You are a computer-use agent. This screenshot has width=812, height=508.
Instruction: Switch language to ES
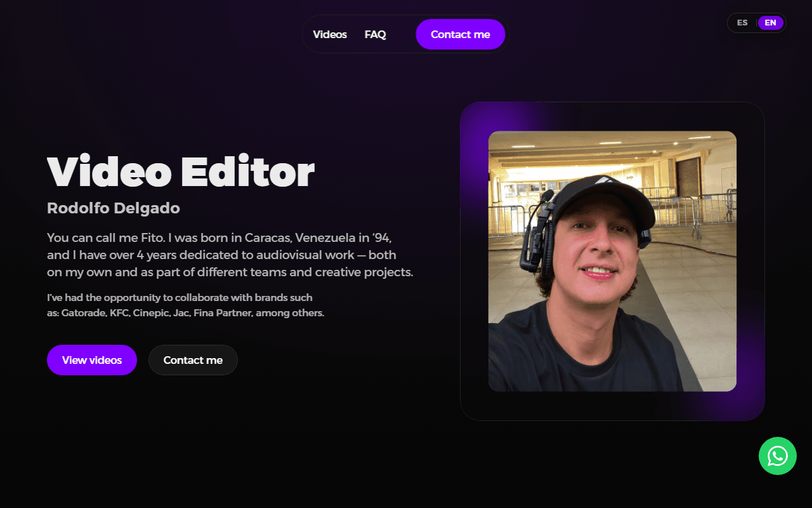pyautogui.click(x=742, y=23)
